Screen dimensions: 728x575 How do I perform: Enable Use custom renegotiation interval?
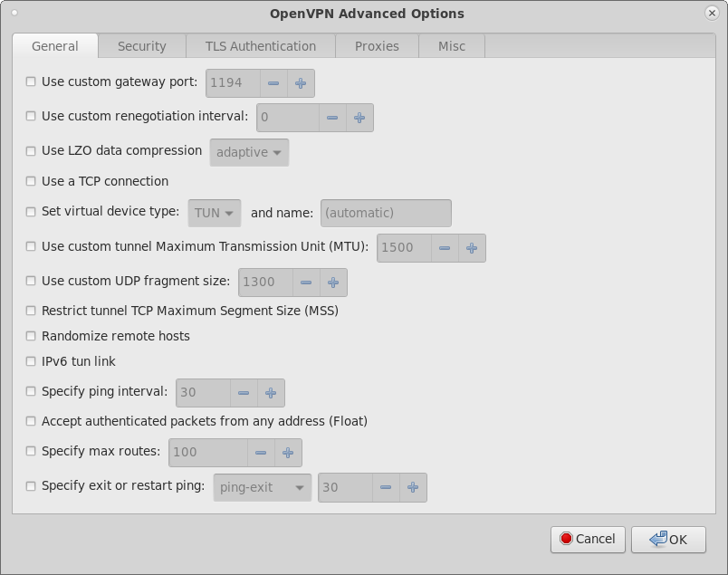31,116
